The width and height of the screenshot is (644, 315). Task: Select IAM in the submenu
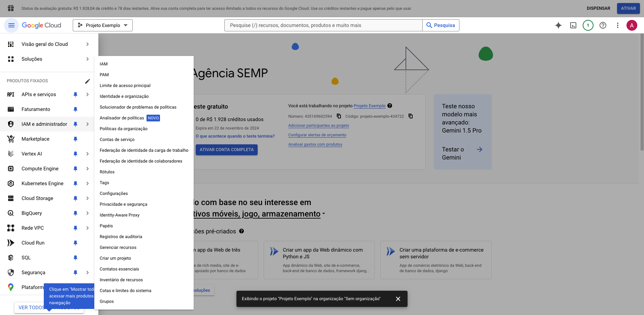pos(144,64)
